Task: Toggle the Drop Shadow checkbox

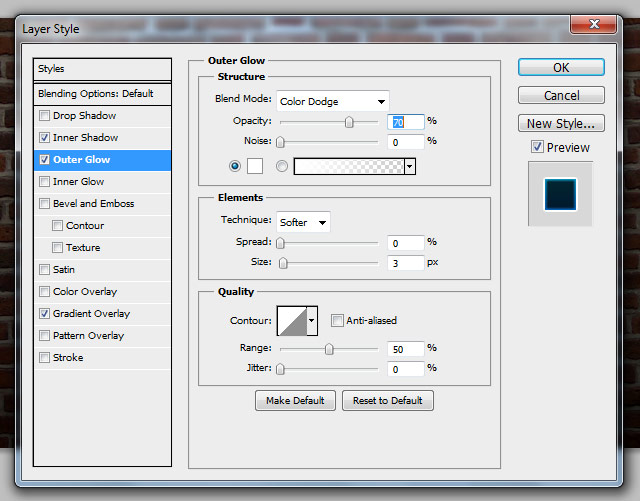Action: coord(44,116)
